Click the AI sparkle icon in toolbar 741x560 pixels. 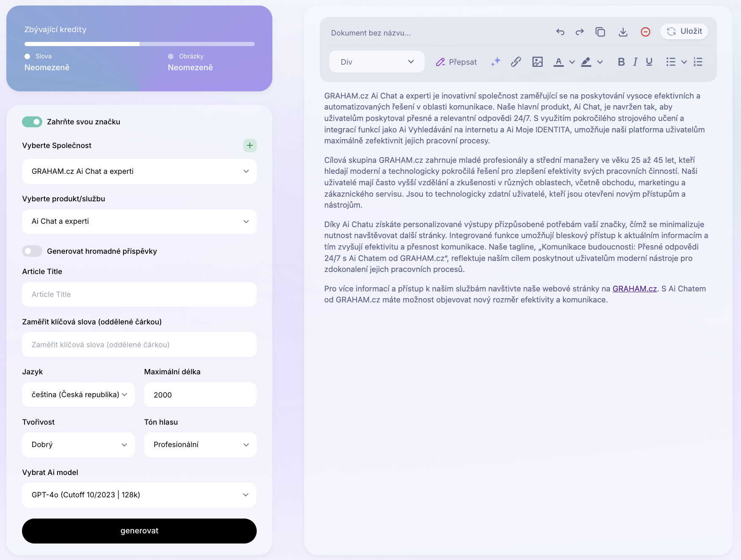(495, 62)
